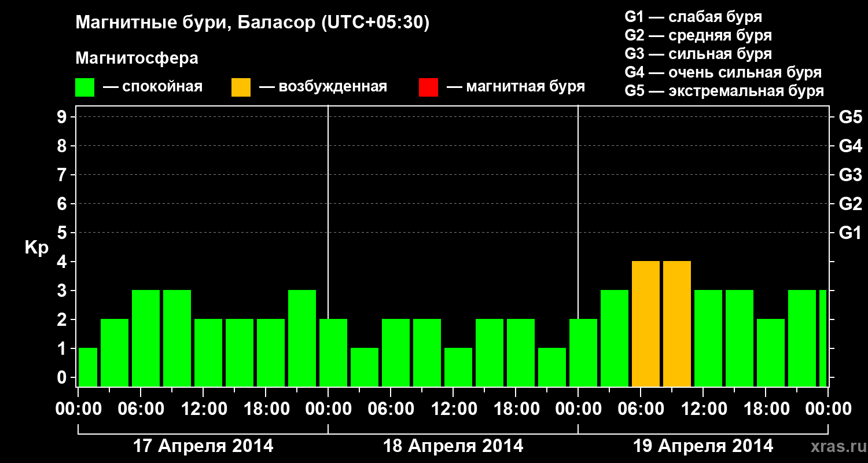Click the "G3" tick label on the right axis
868x463 pixels.
point(850,175)
